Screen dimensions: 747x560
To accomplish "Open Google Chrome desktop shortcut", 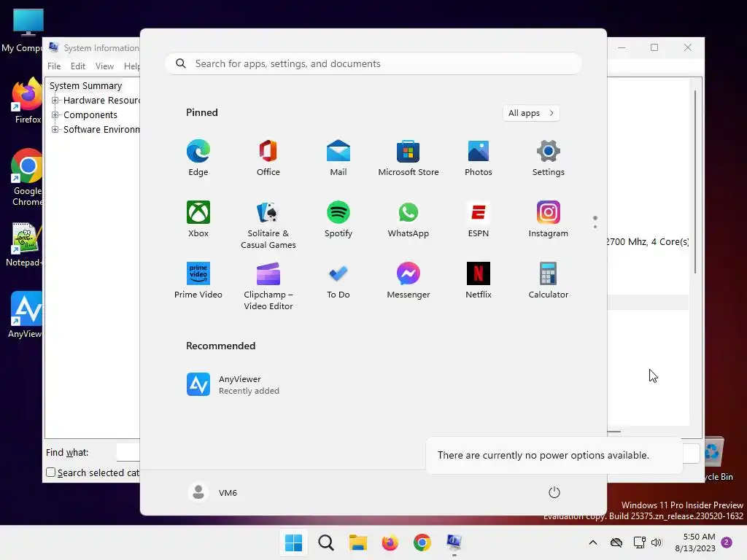I will pos(27,177).
